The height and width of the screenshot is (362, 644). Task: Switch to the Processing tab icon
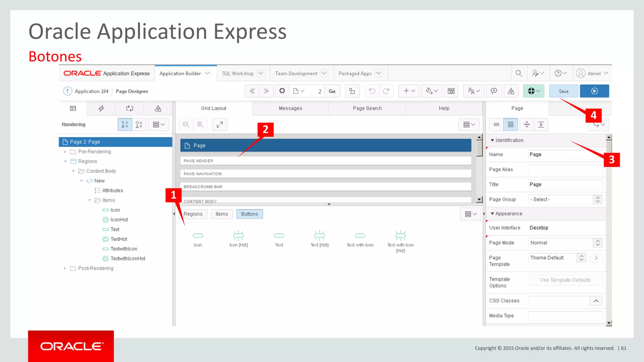(130, 108)
